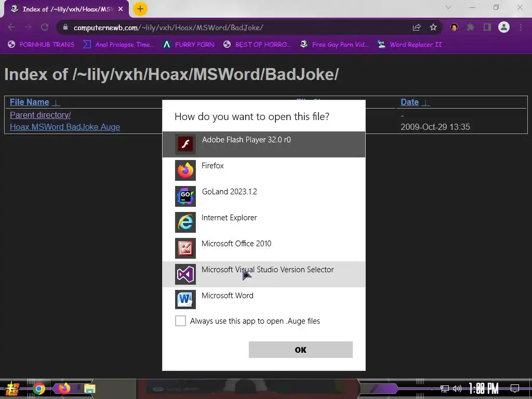The image size is (532, 399).
Task: Pick GoLand 2023.1.2 in the app list
Action: [x=263, y=196]
